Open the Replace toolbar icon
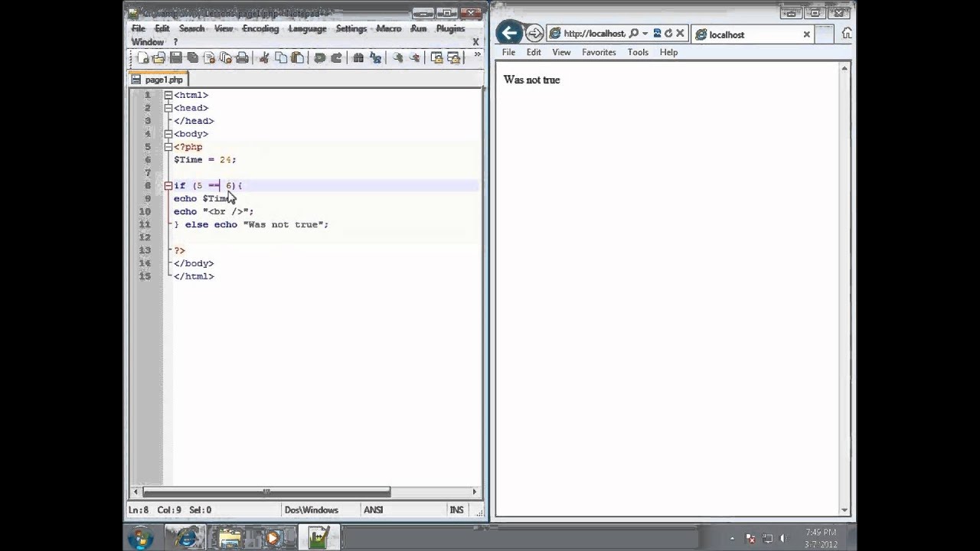Screen dimensions: 980x551 (x=375, y=58)
